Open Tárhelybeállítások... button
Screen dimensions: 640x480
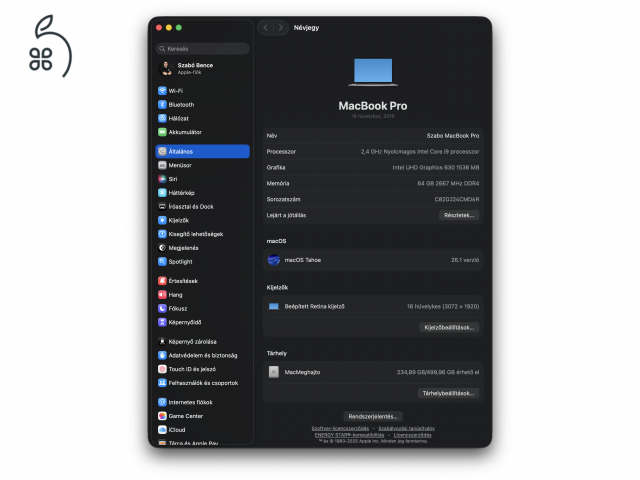[448, 393]
